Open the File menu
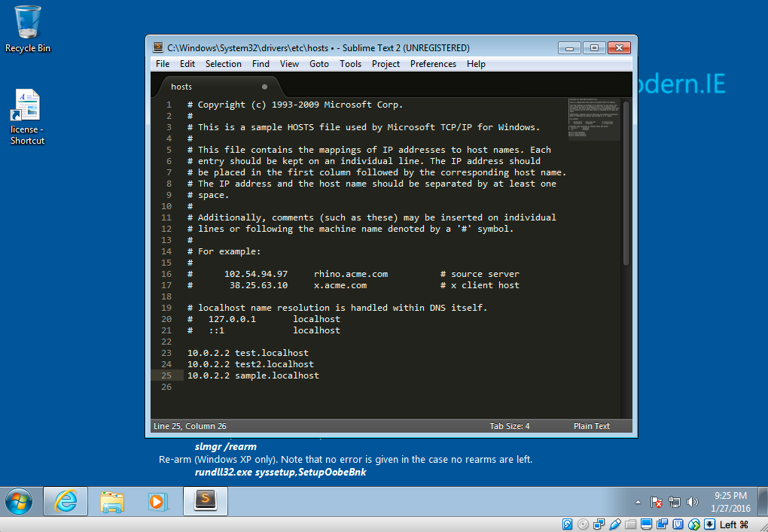The width and height of the screenshot is (768, 532). tap(163, 64)
